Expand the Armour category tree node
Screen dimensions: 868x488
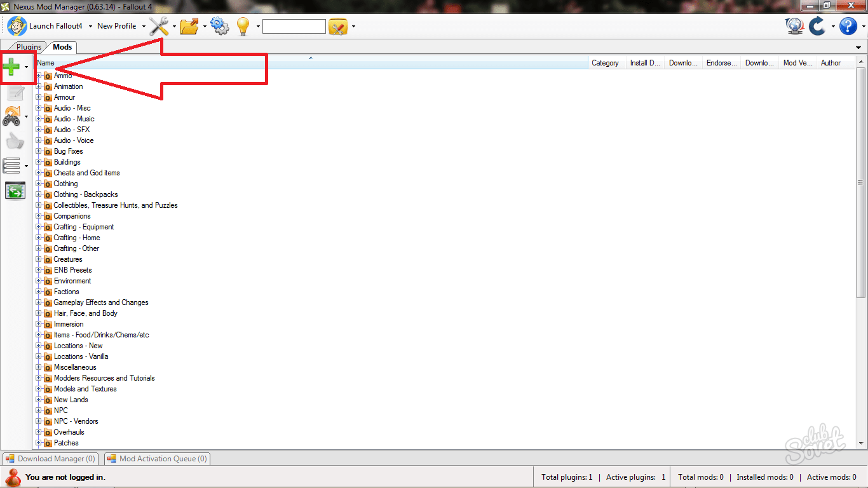pos(39,97)
